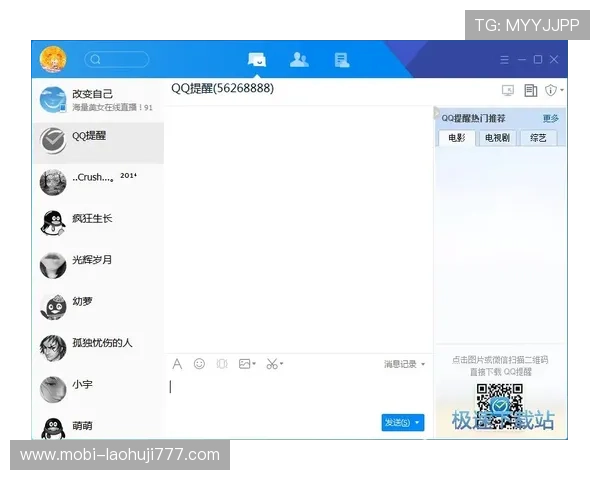Click the QQ提醒(56268888) chat title

pos(222,88)
